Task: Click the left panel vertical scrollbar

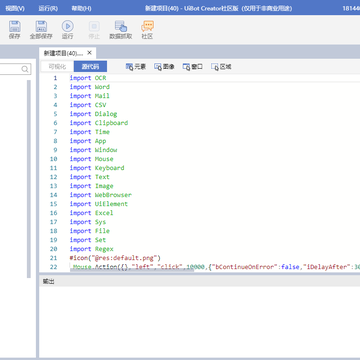Action: pyautogui.click(x=29, y=179)
